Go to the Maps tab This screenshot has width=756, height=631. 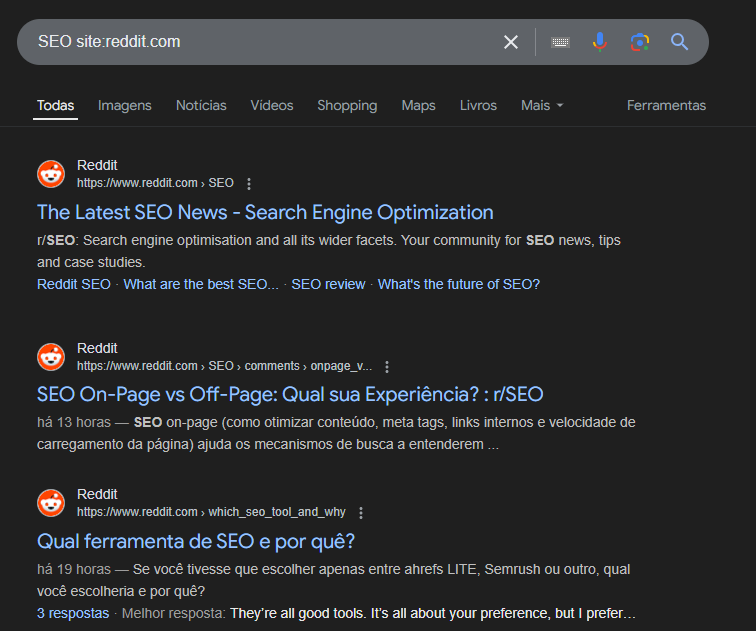pos(418,106)
